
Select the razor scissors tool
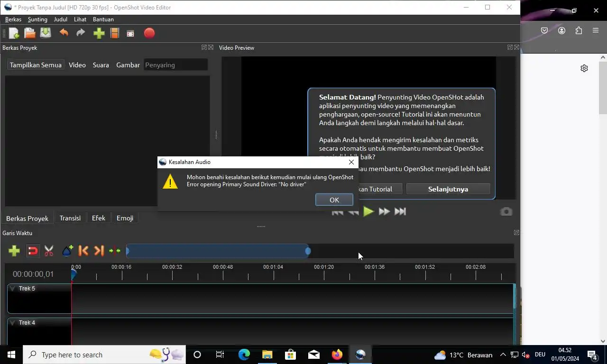coord(49,251)
